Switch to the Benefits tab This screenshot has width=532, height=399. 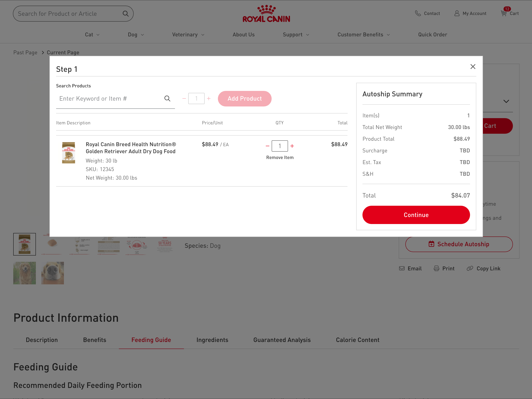(95, 340)
